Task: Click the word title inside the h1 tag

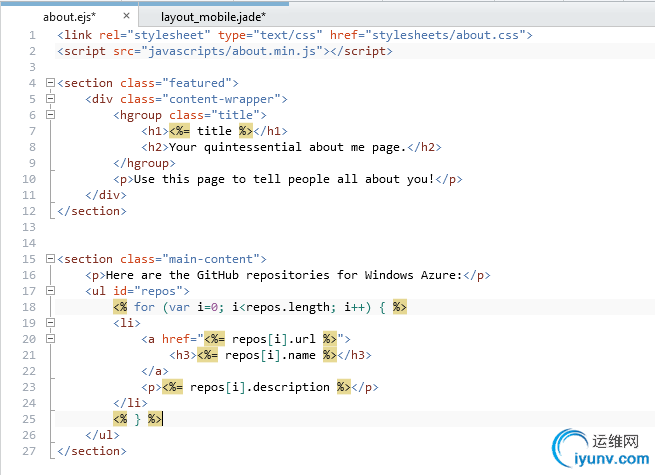Action: coord(214,131)
